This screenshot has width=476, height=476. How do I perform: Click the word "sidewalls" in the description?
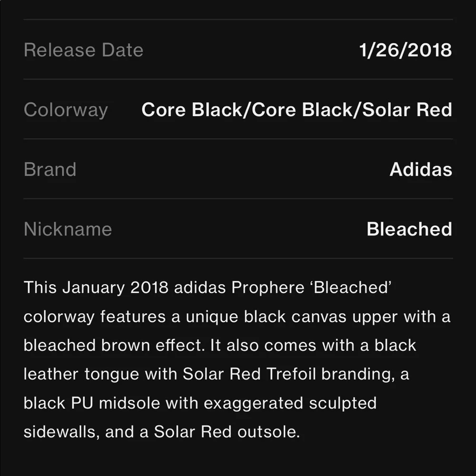tap(61, 432)
